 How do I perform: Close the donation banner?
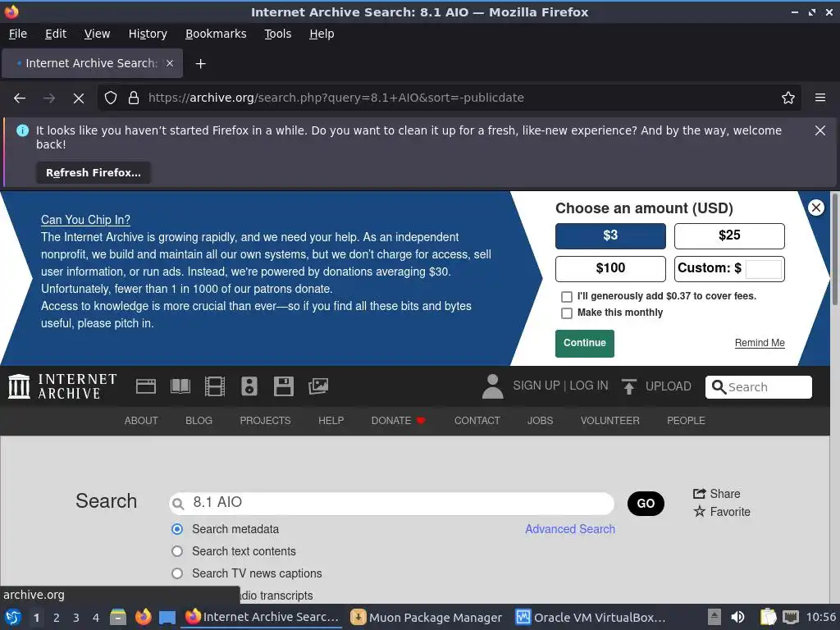tap(816, 208)
